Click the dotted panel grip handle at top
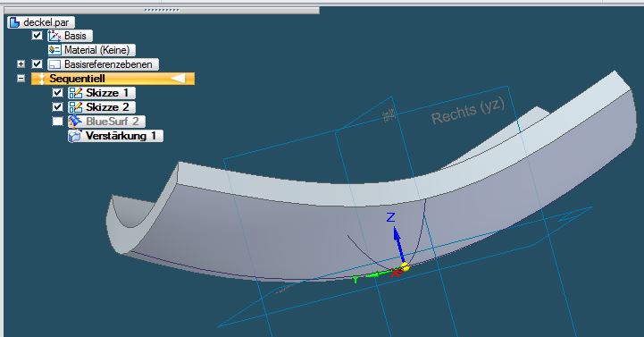 (x=162, y=10)
